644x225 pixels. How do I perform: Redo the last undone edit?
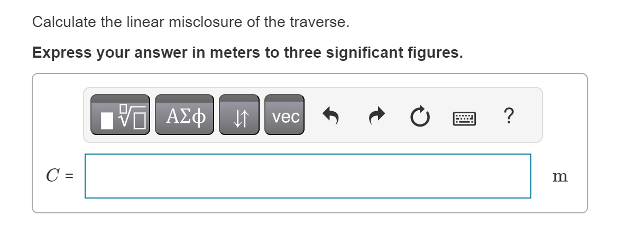(375, 115)
